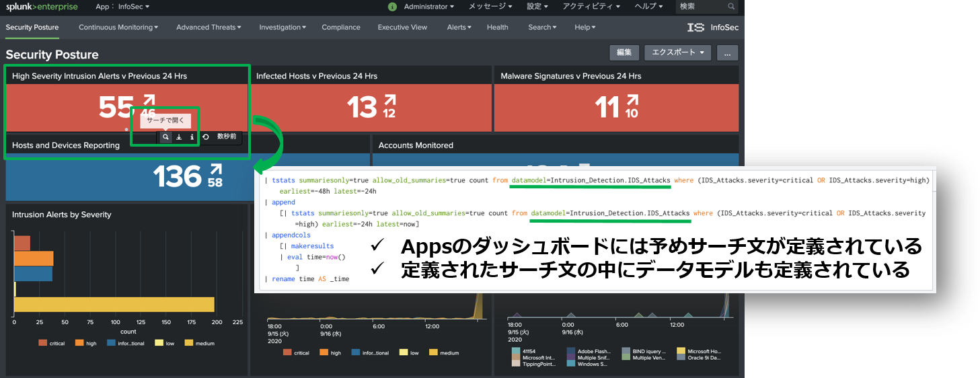Click the Oracle 9i Da... legend entry

699,357
